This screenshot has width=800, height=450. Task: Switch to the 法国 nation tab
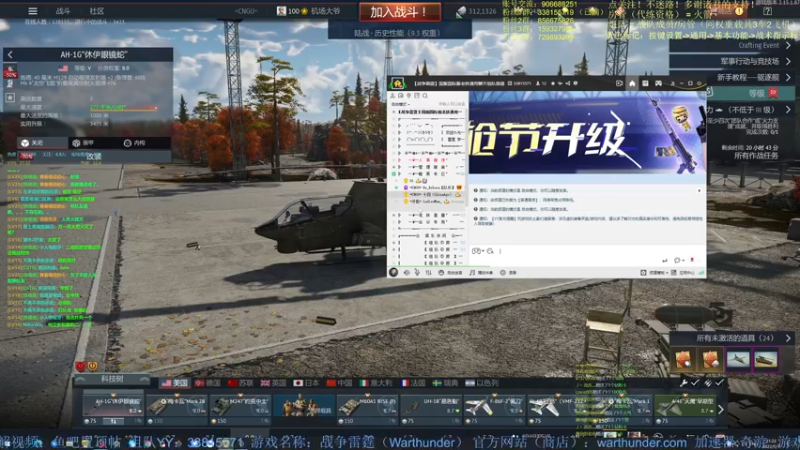(x=413, y=383)
